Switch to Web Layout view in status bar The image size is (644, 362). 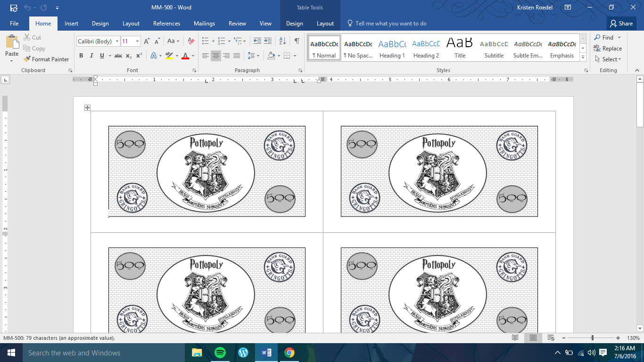point(551,338)
